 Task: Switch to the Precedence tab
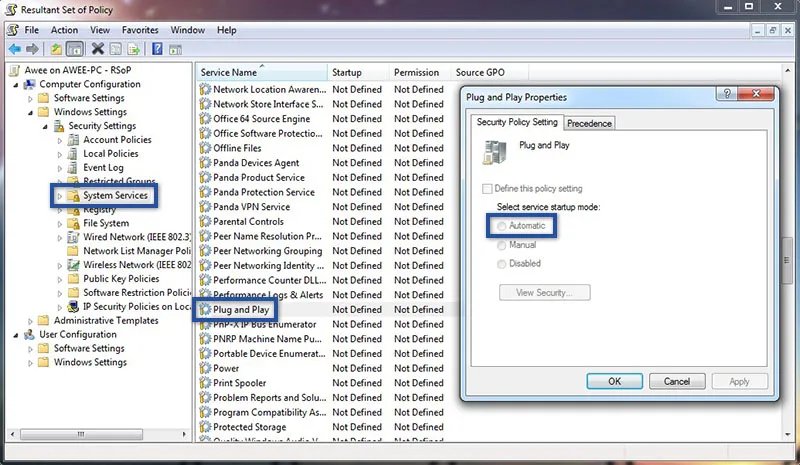pos(590,123)
